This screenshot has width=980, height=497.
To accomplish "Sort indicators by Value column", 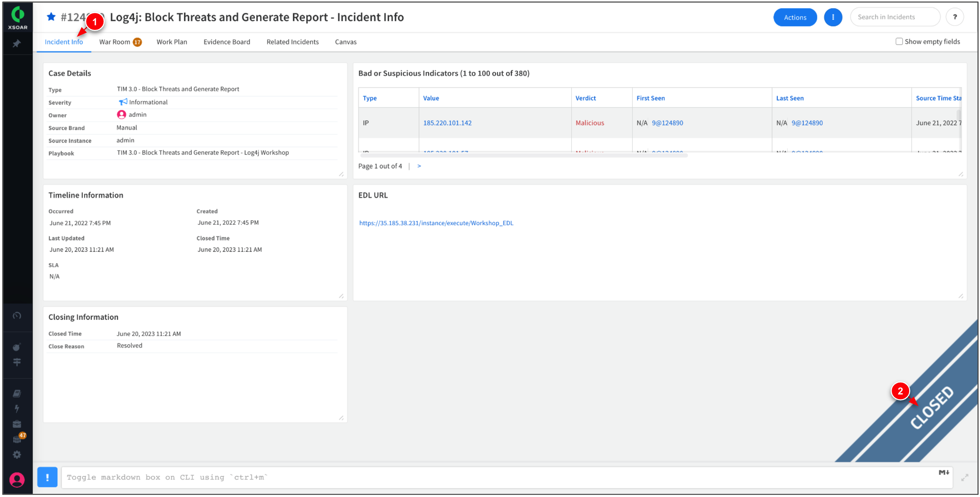I will pos(431,98).
